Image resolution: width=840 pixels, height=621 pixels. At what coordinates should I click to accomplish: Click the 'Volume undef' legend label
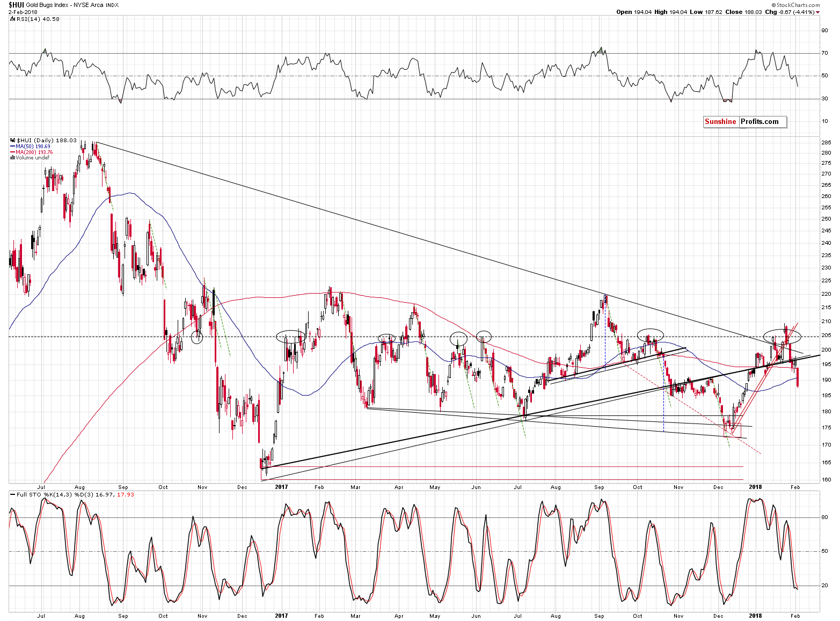point(32,158)
